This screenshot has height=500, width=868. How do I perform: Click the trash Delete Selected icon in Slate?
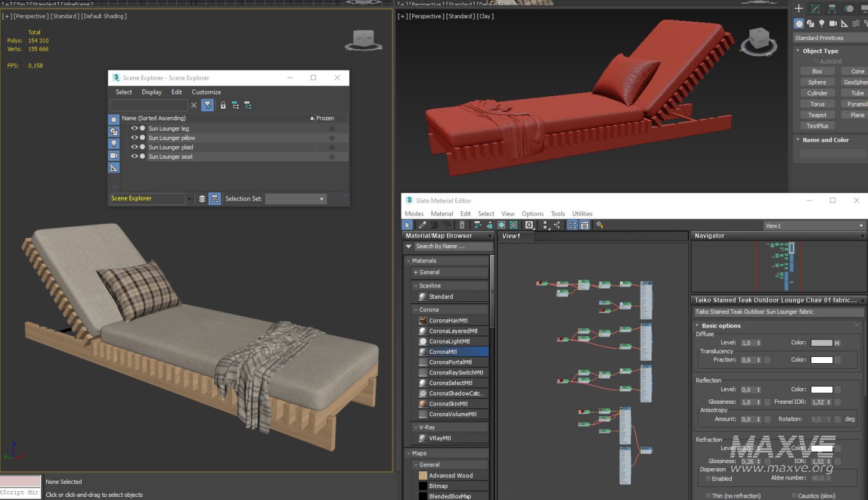(x=462, y=225)
